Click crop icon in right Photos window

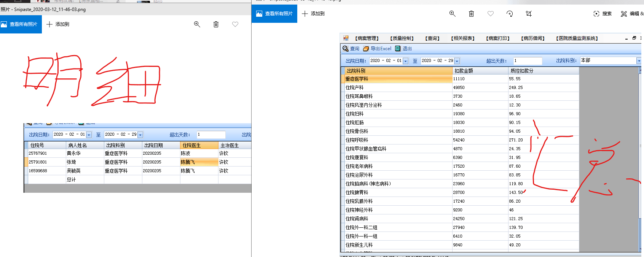coord(529,14)
